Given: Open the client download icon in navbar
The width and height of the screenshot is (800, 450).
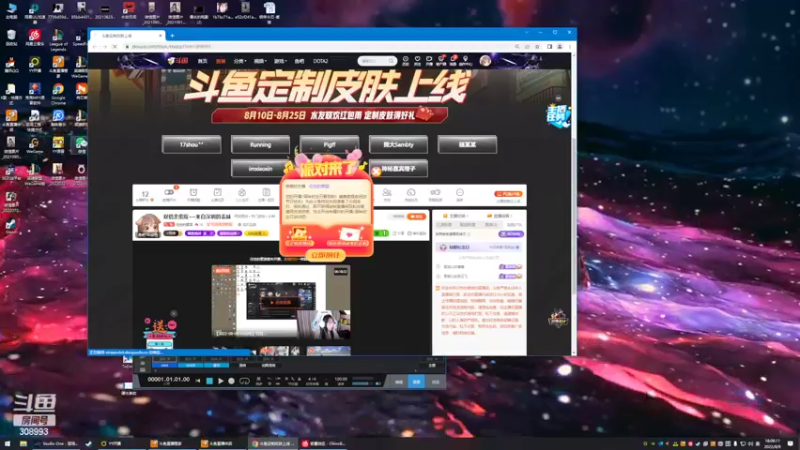Looking at the screenshot, I should 441,61.
